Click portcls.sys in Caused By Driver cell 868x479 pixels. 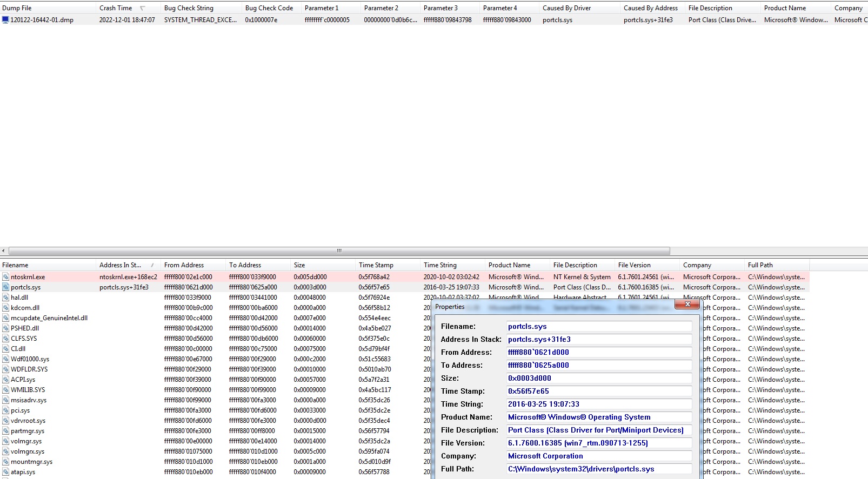pyautogui.click(x=557, y=20)
